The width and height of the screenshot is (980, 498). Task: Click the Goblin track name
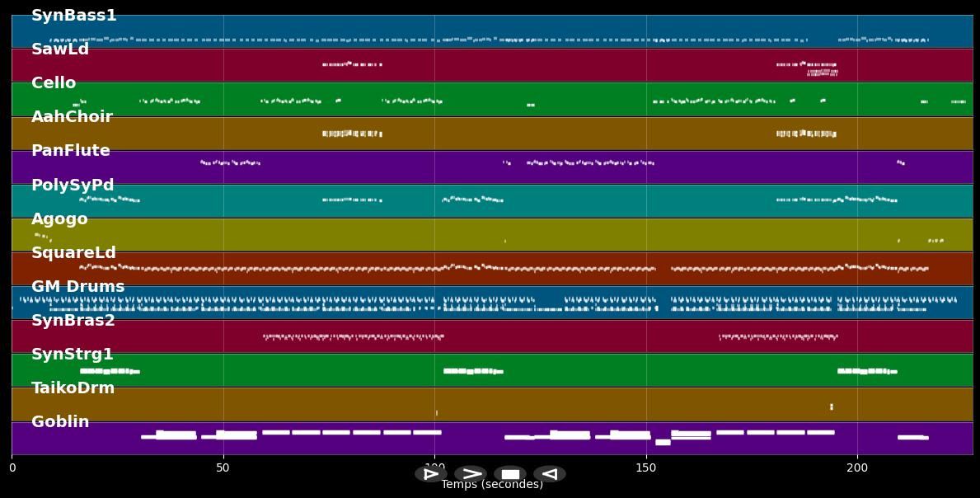[60, 422]
